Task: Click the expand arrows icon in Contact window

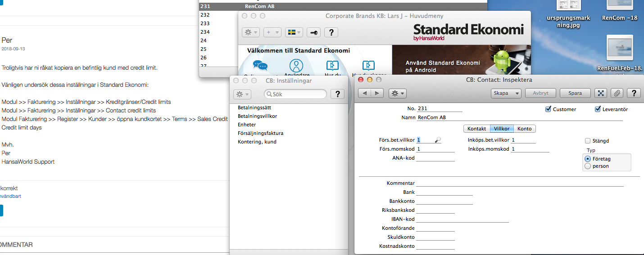Action: [x=600, y=93]
